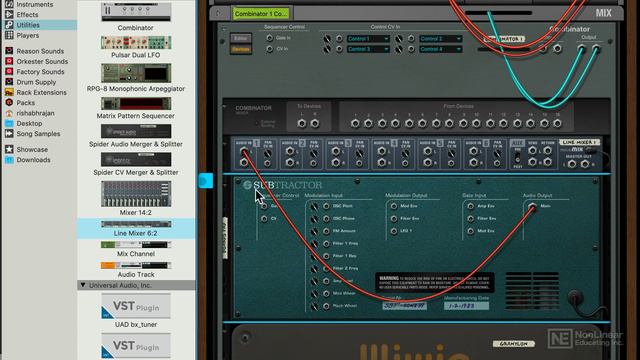Viewport: 640px width, 360px height.
Task: Open the Downloads folder icon
Action: (x=9, y=160)
